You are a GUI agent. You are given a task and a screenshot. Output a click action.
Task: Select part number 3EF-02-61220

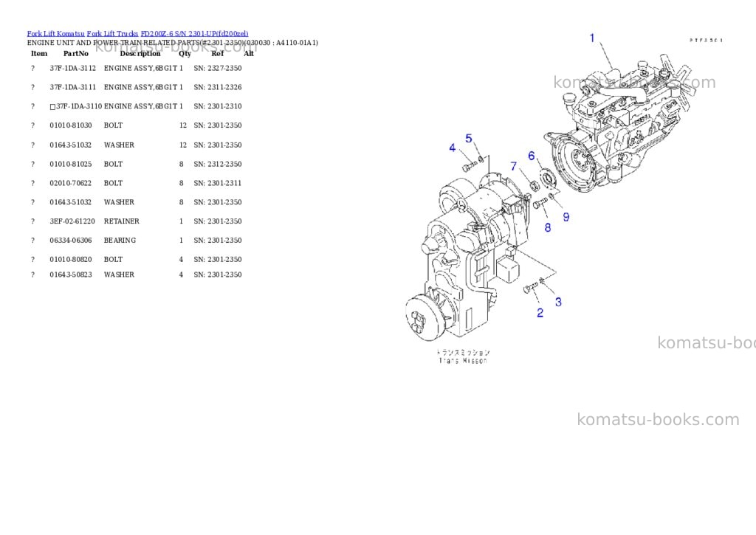point(72,221)
